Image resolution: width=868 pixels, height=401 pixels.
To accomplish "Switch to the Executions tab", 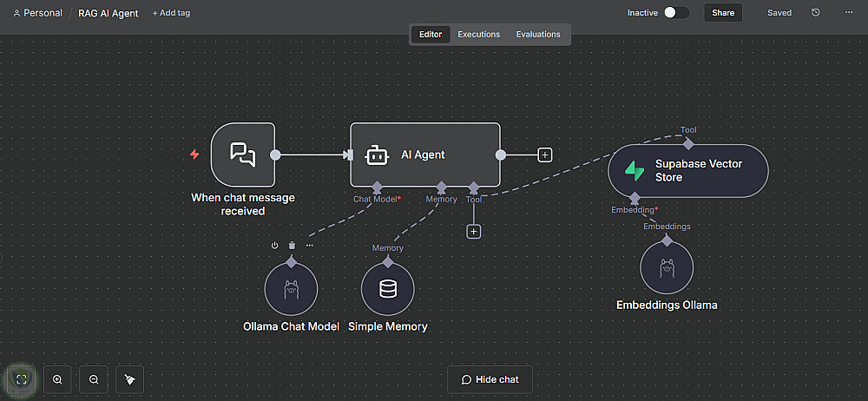I will pos(479,35).
